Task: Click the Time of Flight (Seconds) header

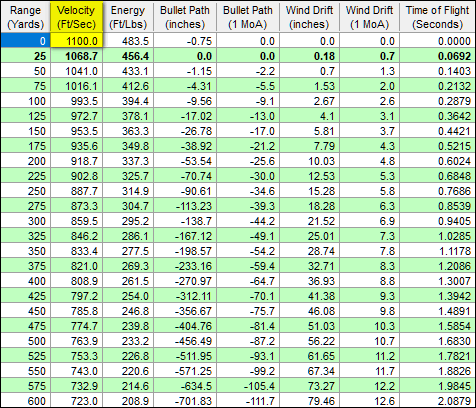Action: (437, 17)
